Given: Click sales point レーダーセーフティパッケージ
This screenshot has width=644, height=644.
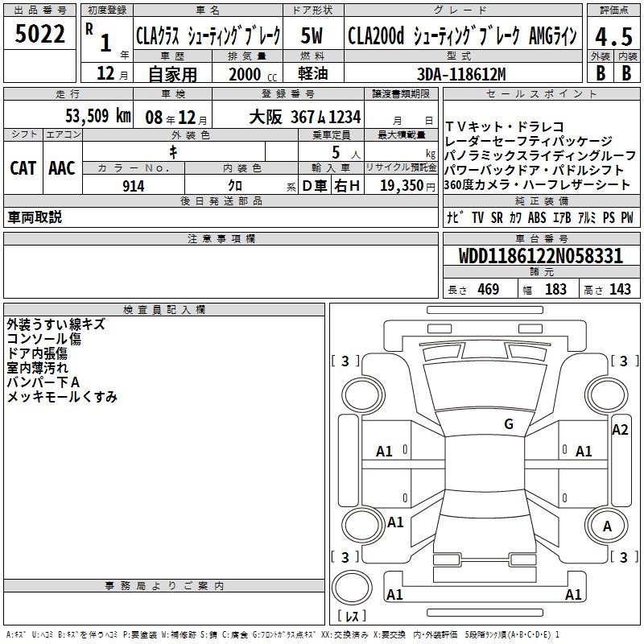Looking at the screenshot, I should [x=528, y=141].
